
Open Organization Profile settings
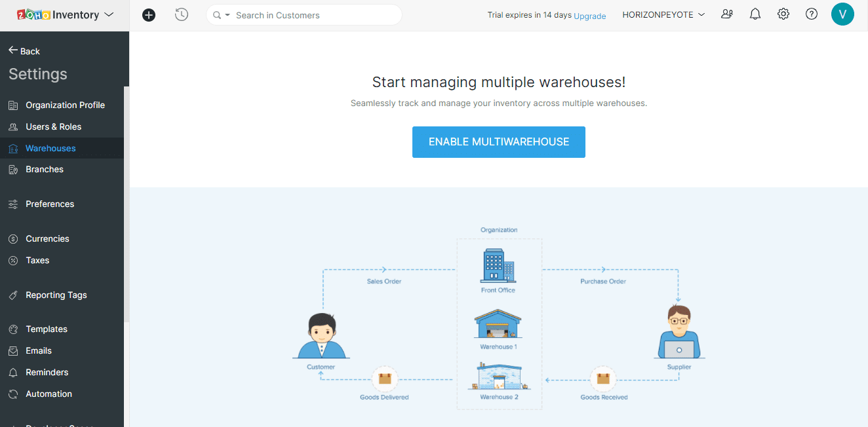65,105
